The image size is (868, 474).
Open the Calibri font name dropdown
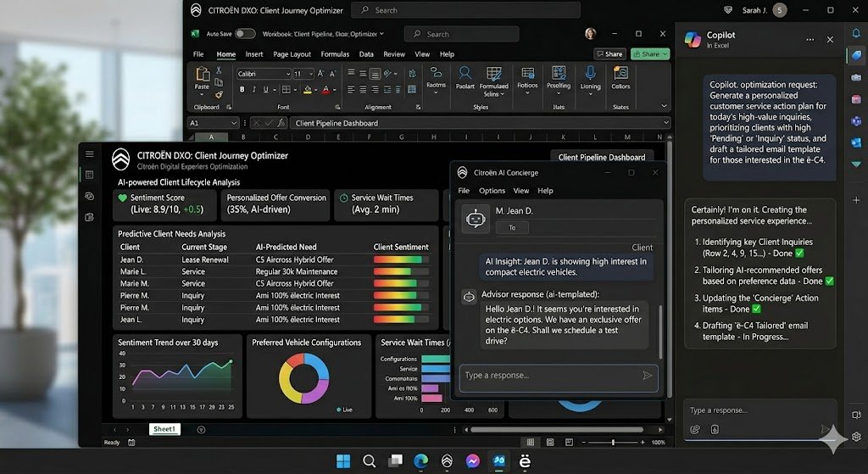tap(288, 74)
